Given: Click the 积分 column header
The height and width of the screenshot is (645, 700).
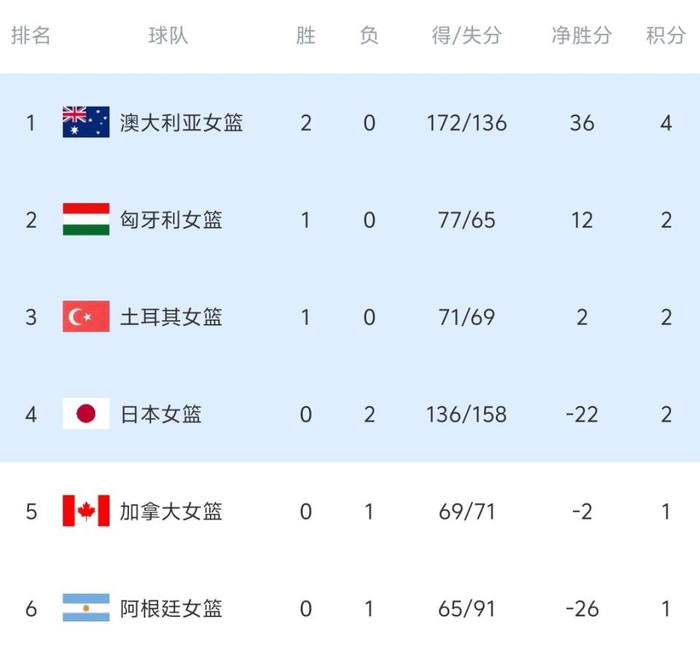Looking at the screenshot, I should 665,36.
